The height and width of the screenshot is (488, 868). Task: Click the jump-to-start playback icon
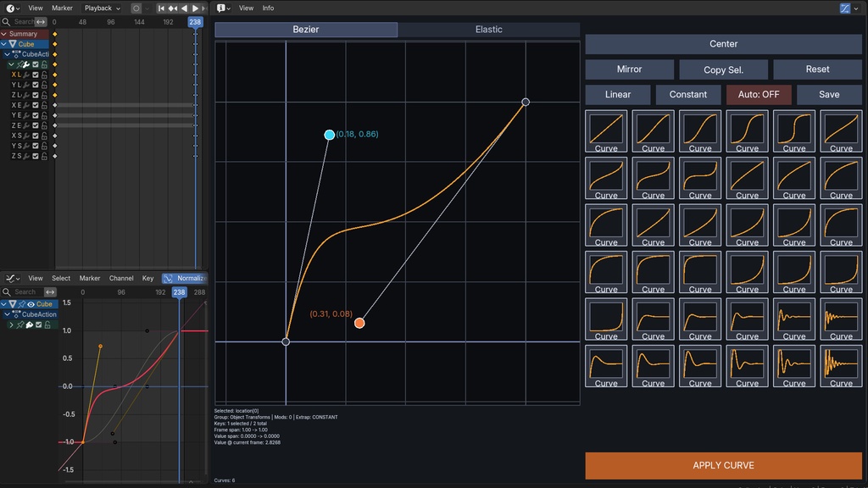[161, 8]
